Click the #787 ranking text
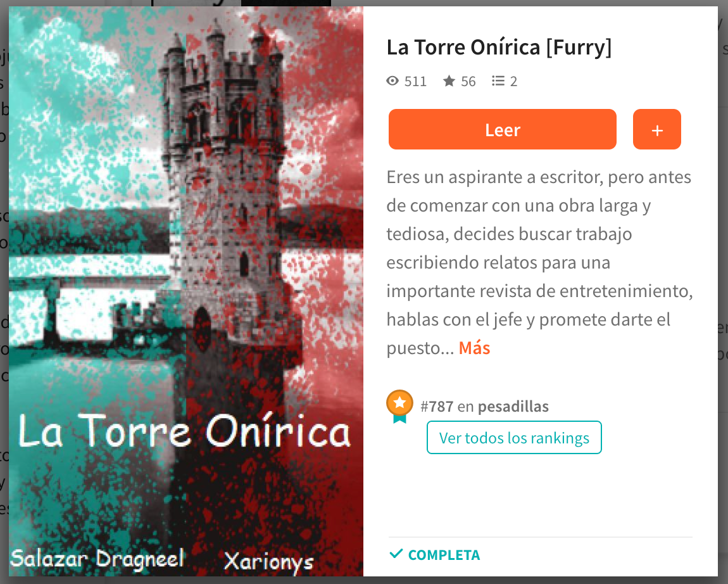This screenshot has width=728, height=584. coord(437,407)
